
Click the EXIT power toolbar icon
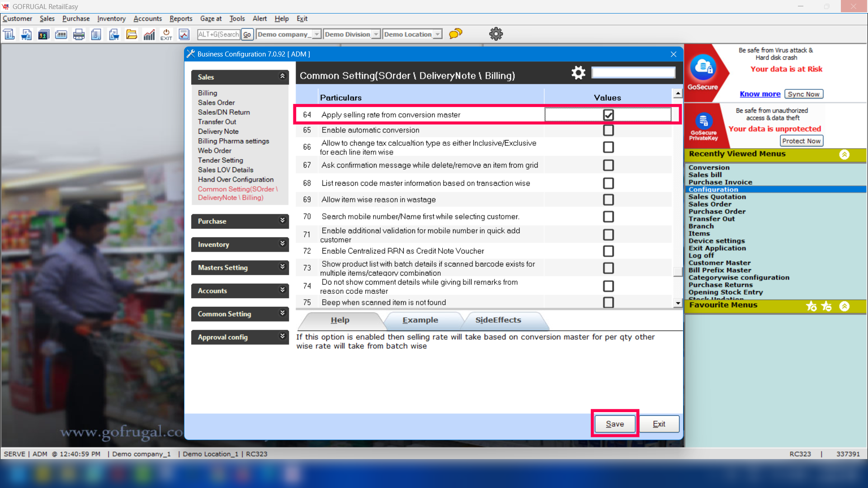[166, 34]
